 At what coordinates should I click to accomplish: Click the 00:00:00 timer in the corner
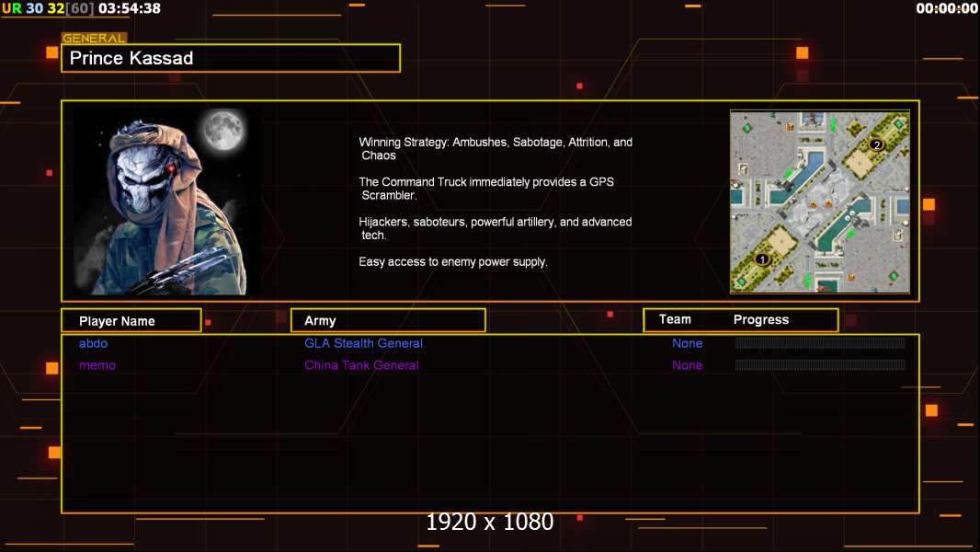[947, 8]
